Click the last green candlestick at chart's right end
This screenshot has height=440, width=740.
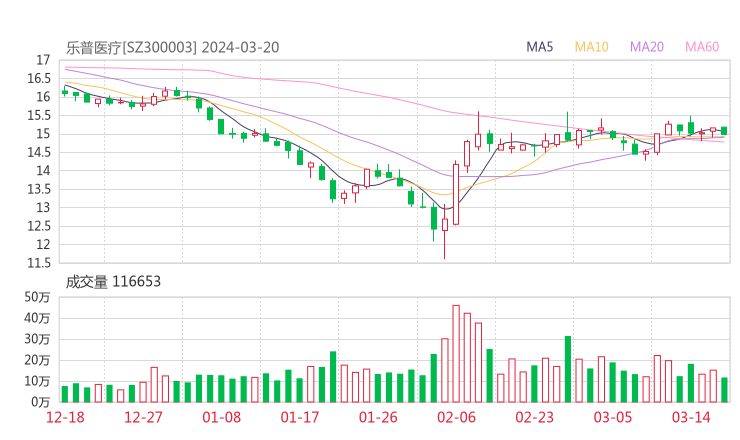724,131
